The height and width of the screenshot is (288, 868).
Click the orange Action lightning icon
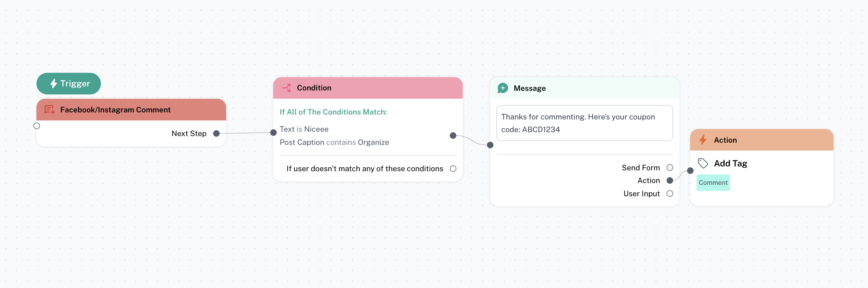[x=703, y=140]
